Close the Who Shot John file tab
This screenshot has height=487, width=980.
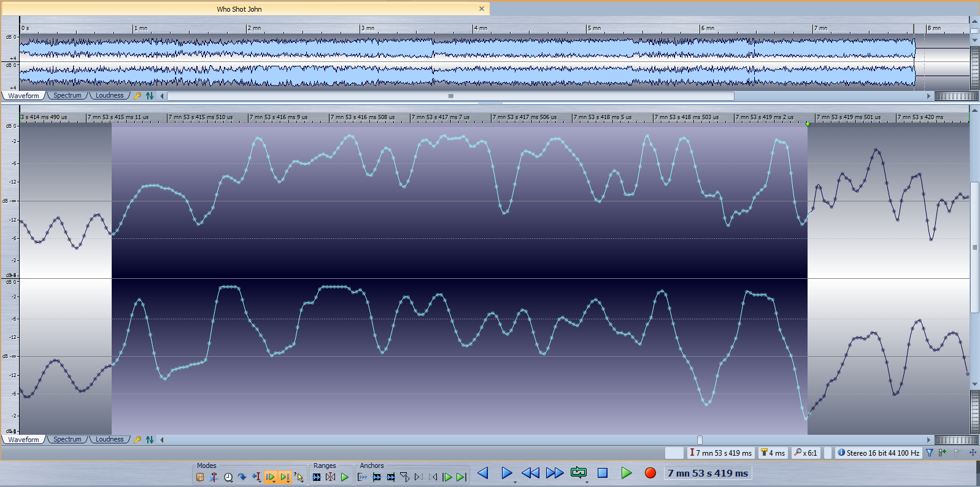(482, 9)
